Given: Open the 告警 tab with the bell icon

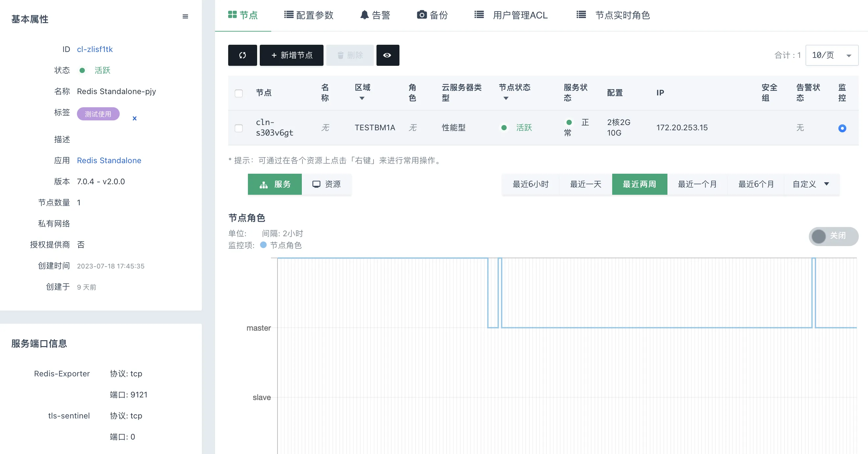Looking at the screenshot, I should pyautogui.click(x=375, y=15).
